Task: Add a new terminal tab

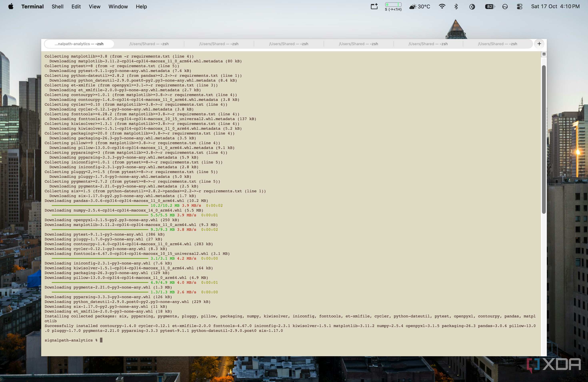Action: pos(539,44)
